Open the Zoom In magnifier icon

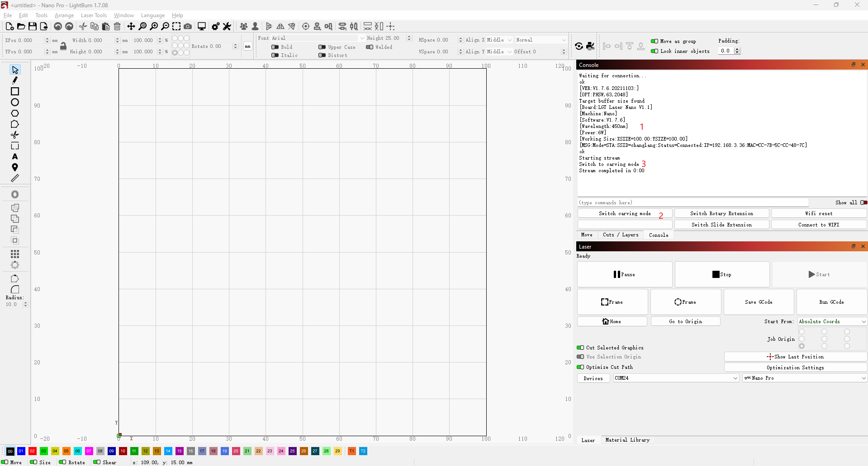point(154,26)
